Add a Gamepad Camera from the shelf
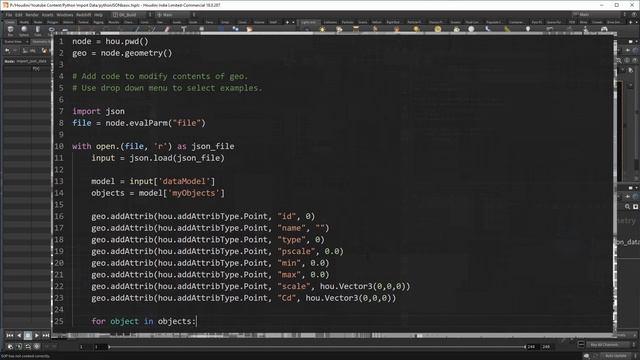This screenshot has height=360, width=640. [x=604, y=30]
